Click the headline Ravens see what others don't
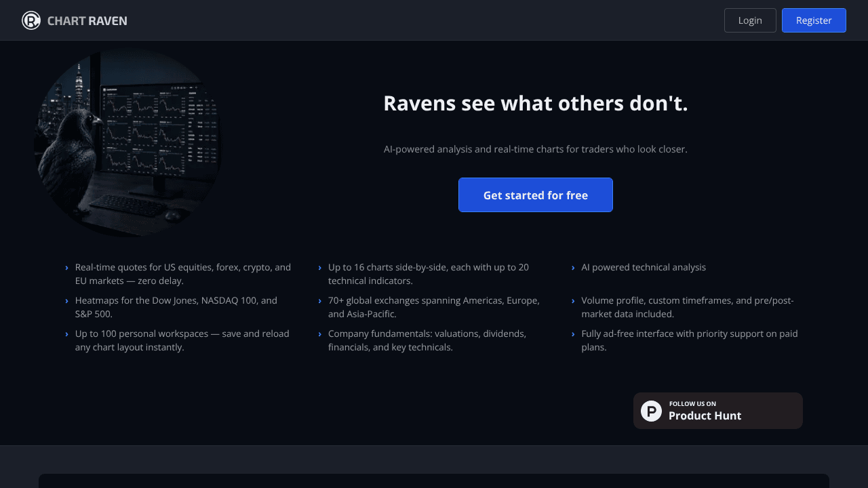Image resolution: width=868 pixels, height=488 pixels. pos(536,103)
